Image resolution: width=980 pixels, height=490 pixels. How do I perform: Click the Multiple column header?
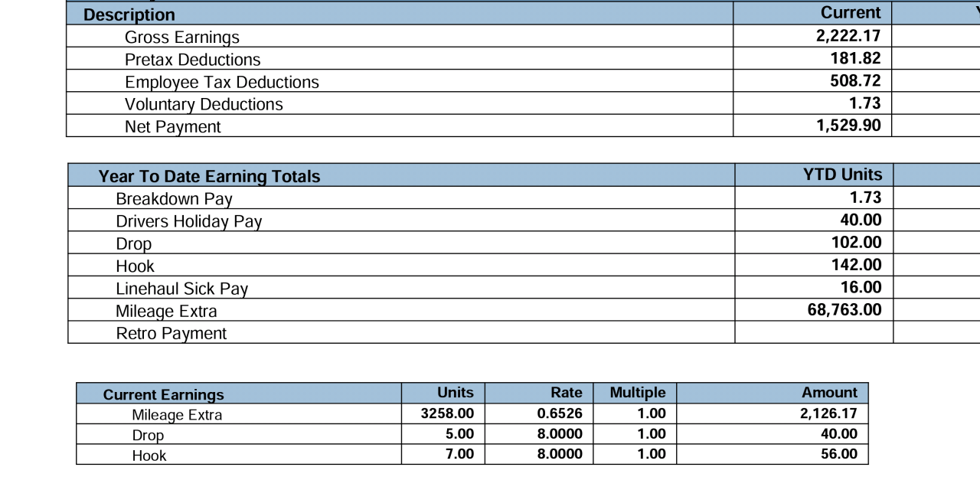637,393
